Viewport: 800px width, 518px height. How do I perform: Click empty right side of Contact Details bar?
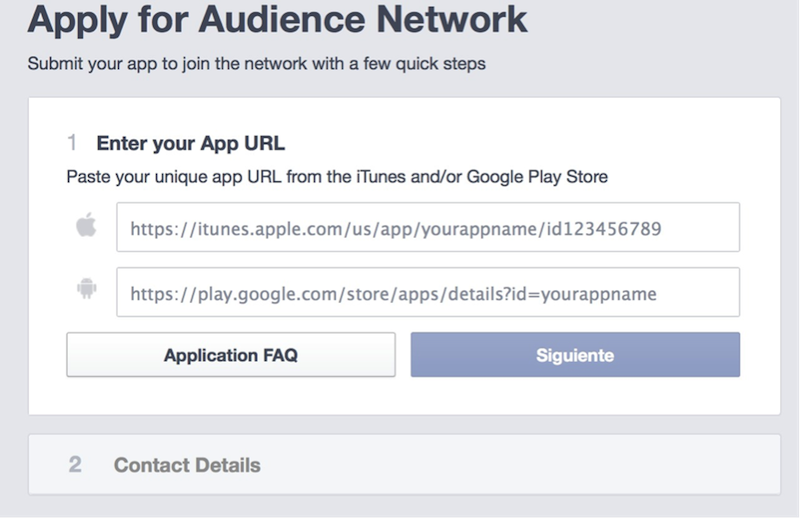click(x=600, y=464)
